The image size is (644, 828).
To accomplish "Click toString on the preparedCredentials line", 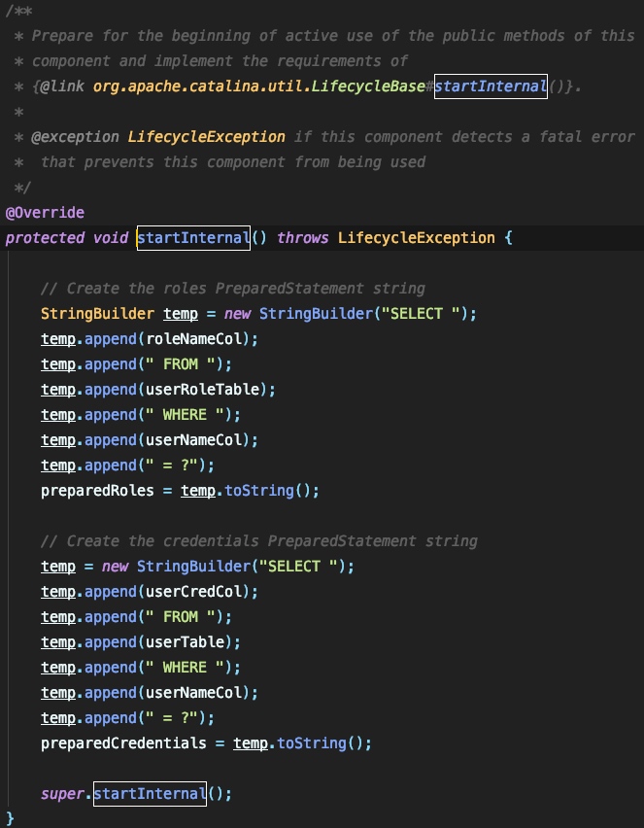I will [312, 743].
